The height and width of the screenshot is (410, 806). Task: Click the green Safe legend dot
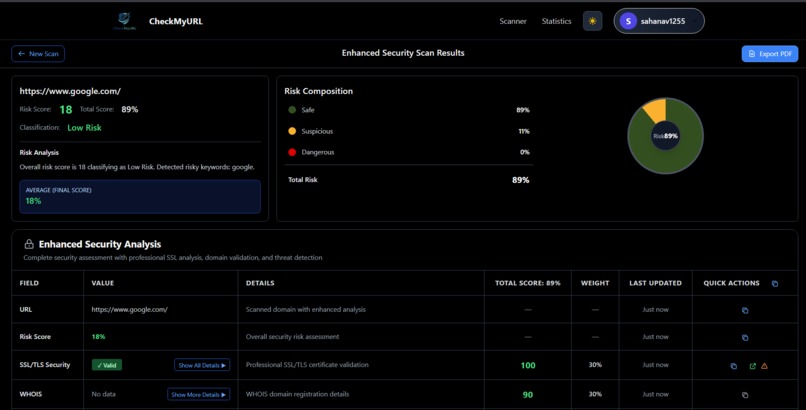click(x=292, y=110)
